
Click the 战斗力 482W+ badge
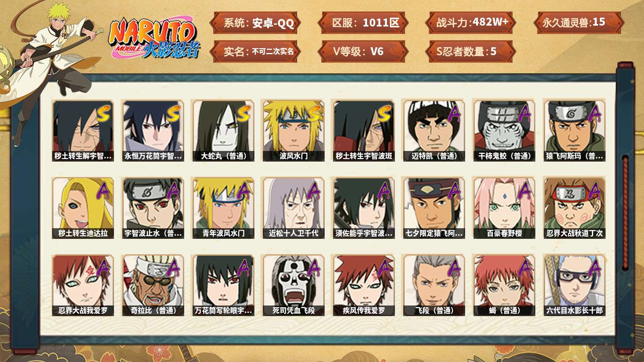(471, 23)
